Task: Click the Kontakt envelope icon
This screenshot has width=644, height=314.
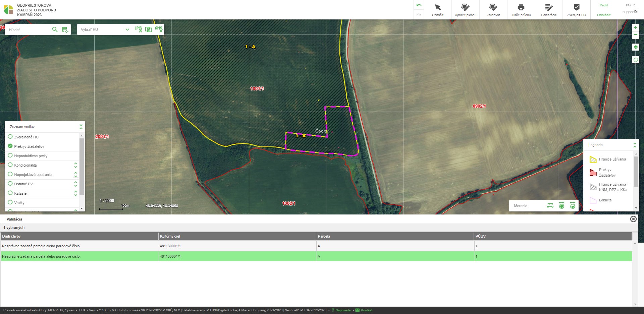Action: coord(357,310)
